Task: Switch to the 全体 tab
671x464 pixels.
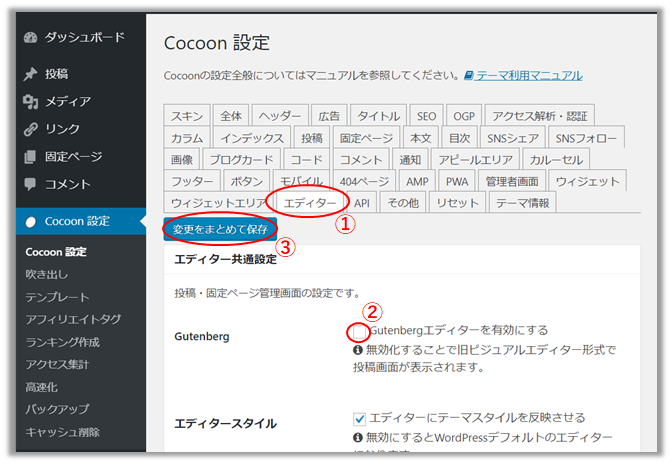Action: point(231,116)
